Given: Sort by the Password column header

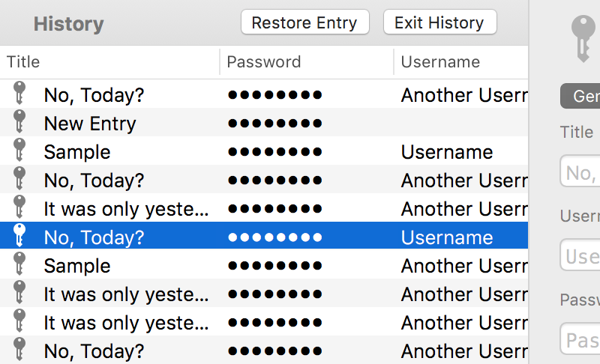Looking at the screenshot, I should point(307,62).
